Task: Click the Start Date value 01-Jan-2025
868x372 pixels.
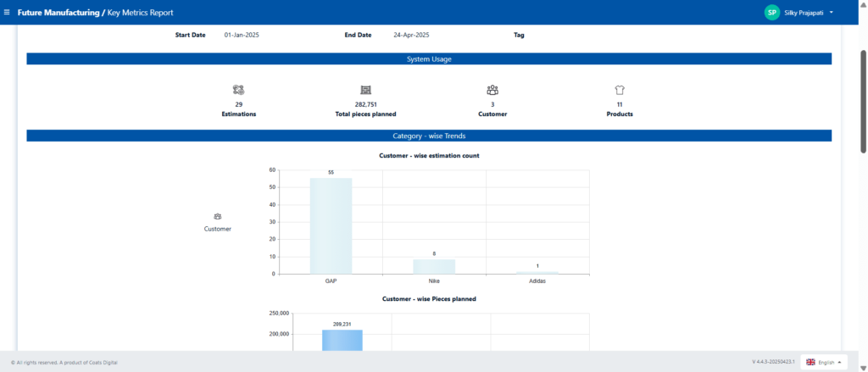Action: click(x=240, y=35)
